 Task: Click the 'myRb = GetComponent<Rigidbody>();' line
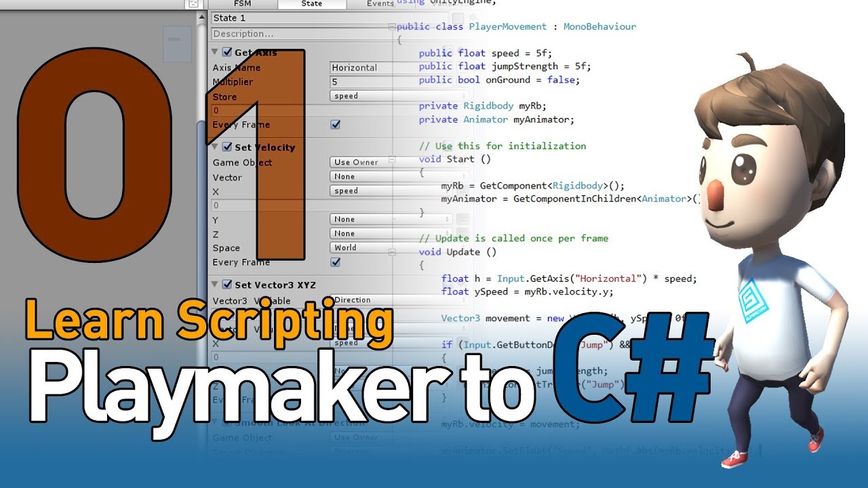[532, 186]
